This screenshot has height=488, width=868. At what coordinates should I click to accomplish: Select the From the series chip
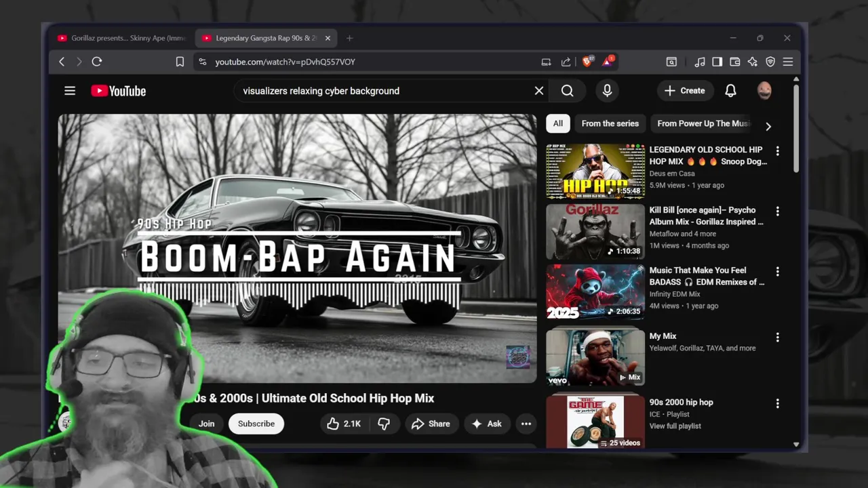[610, 123]
